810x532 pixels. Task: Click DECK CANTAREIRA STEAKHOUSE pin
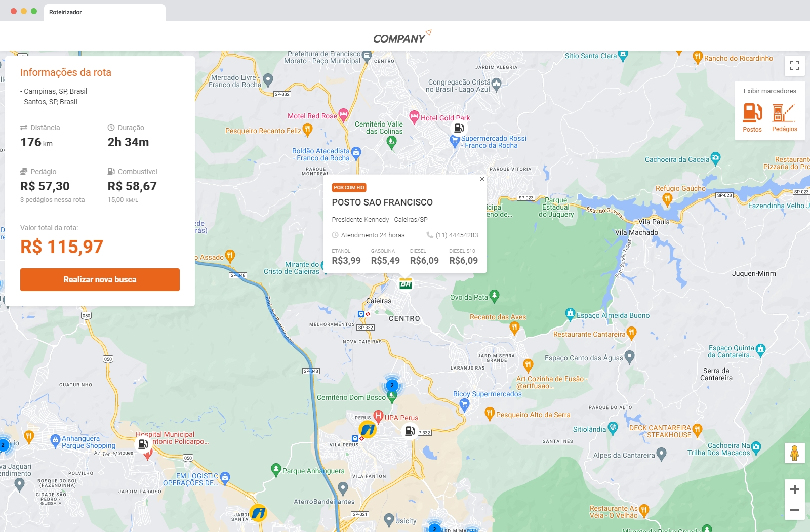[697, 430]
